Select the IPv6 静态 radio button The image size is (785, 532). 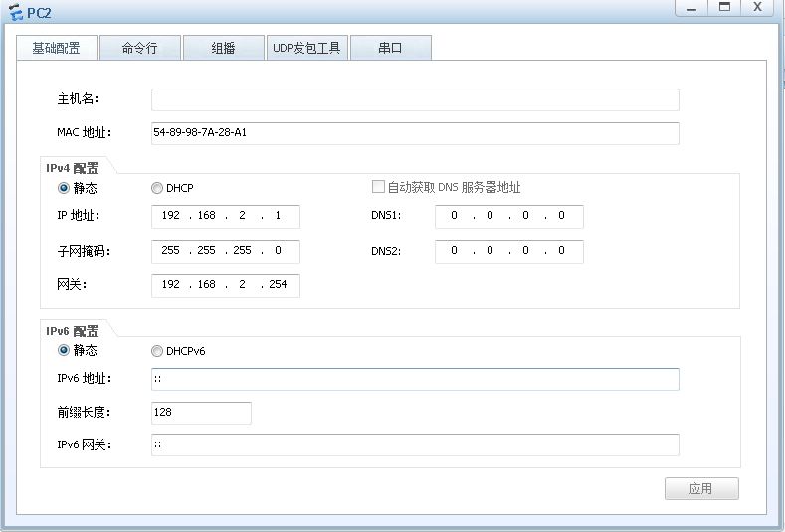click(x=64, y=350)
